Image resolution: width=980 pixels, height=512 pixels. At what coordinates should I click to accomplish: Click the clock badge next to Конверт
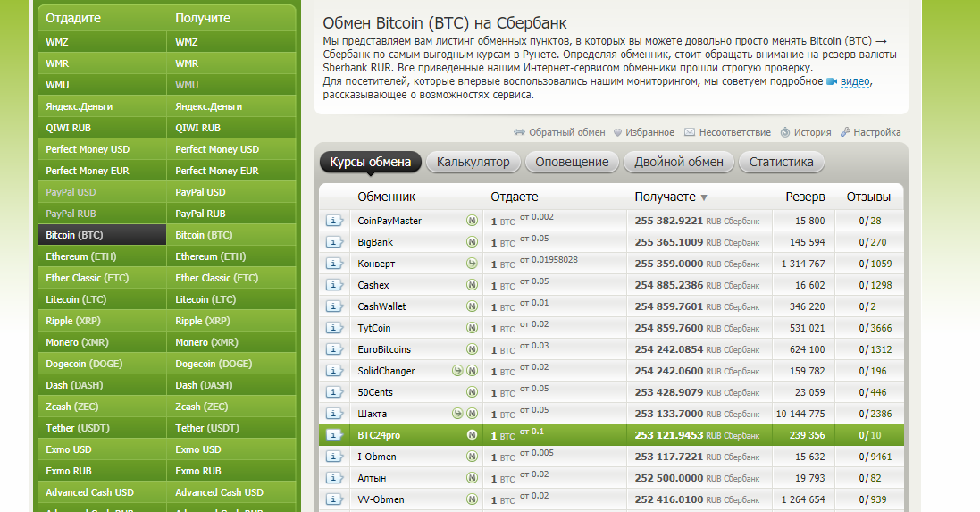pos(472,264)
